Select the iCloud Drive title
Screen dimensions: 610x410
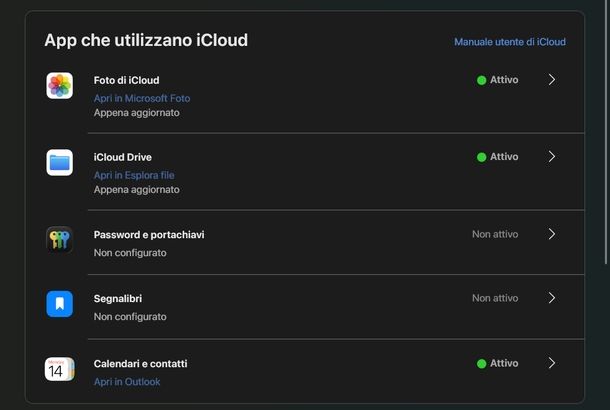pyautogui.click(x=123, y=157)
